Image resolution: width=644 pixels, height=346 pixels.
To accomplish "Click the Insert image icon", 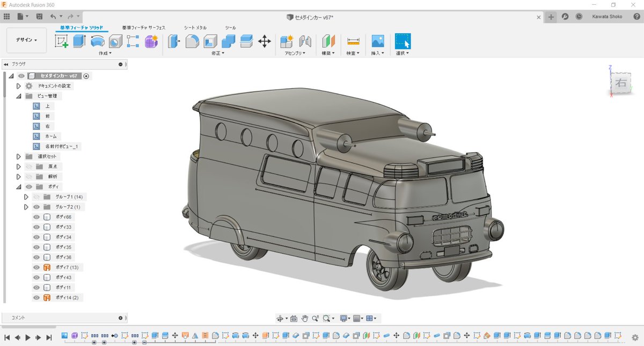I will (378, 41).
